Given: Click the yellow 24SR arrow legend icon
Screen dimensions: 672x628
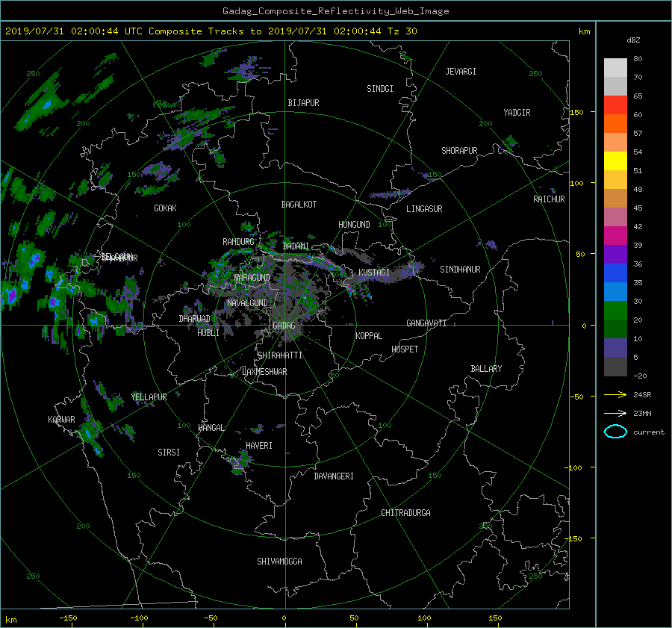Looking at the screenshot, I should pyautogui.click(x=615, y=395).
